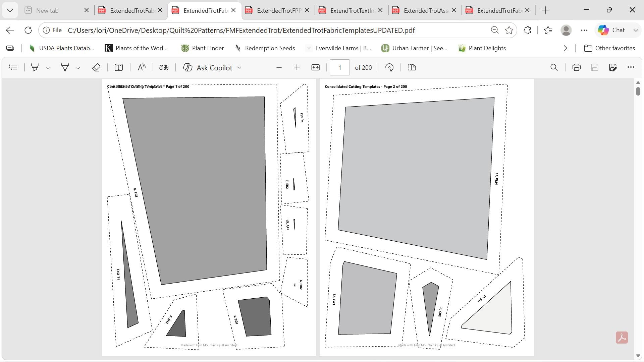Click the vertical scrollbar thumb
The image size is (644, 362).
(638, 91)
